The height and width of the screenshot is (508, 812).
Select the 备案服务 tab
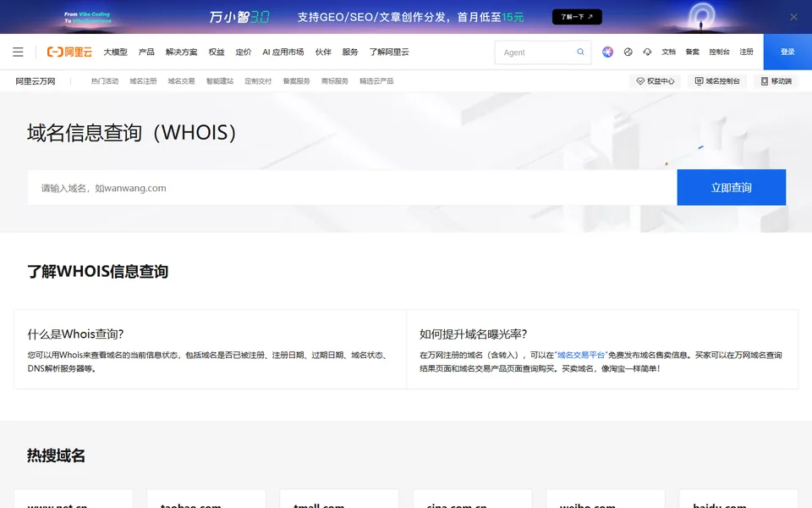coord(296,81)
